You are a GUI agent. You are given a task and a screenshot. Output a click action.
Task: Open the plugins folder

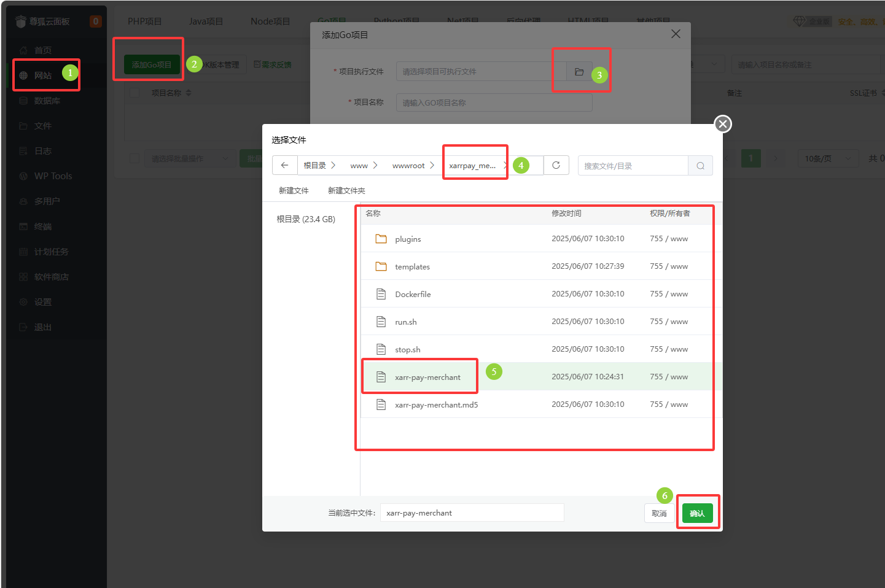[408, 239]
